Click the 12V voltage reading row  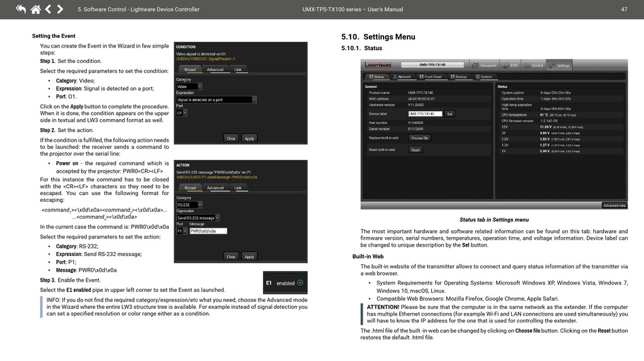pos(561,127)
